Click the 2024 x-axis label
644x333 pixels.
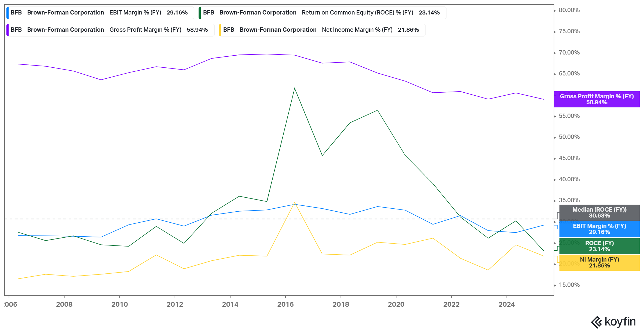coord(507,304)
